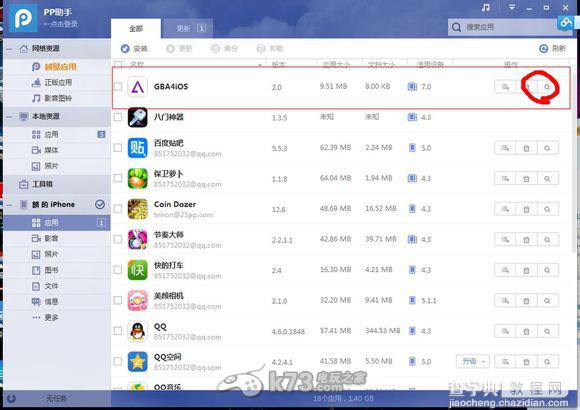The width and height of the screenshot is (580, 410).
Task: Click trash delete icon in 快的打车 row
Action: click(526, 270)
